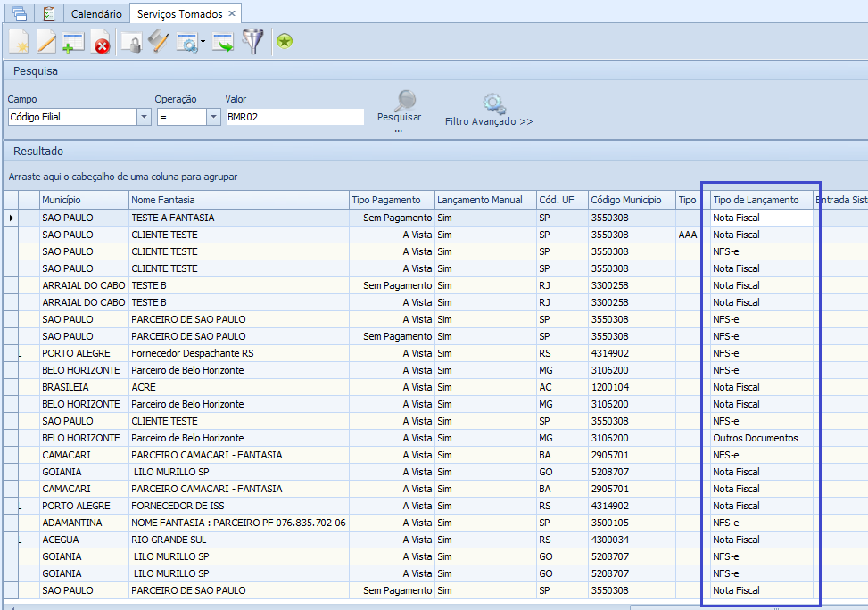Open the Campo dropdown list
Screen dimensions: 868x610
point(144,117)
